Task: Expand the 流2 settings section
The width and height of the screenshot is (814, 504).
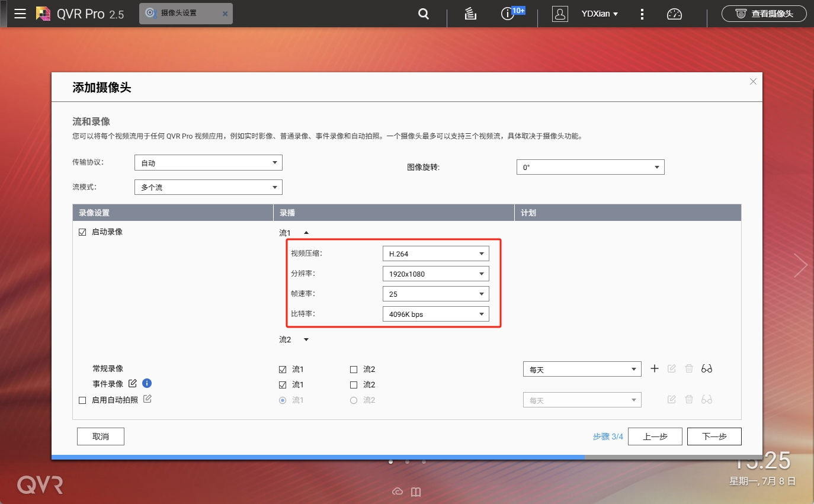Action: [x=306, y=339]
